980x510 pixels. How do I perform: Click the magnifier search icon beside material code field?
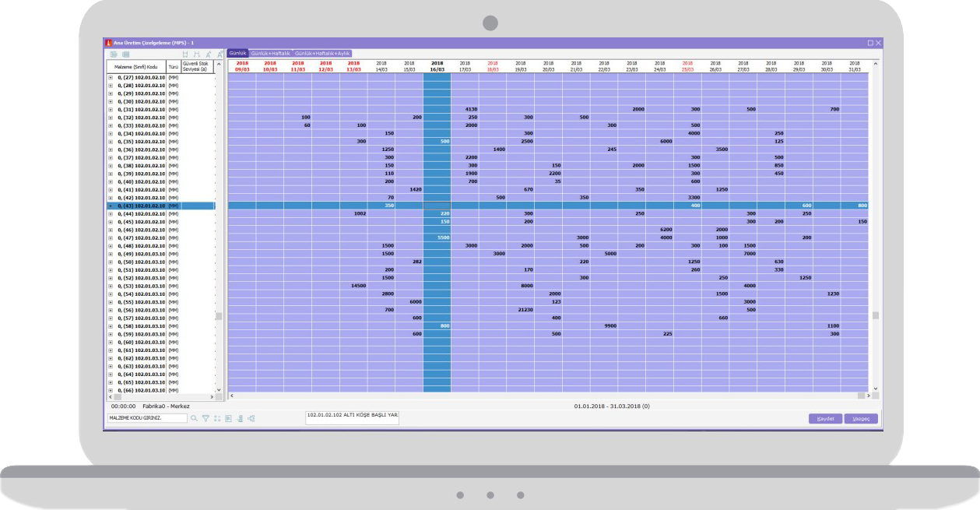(x=194, y=418)
